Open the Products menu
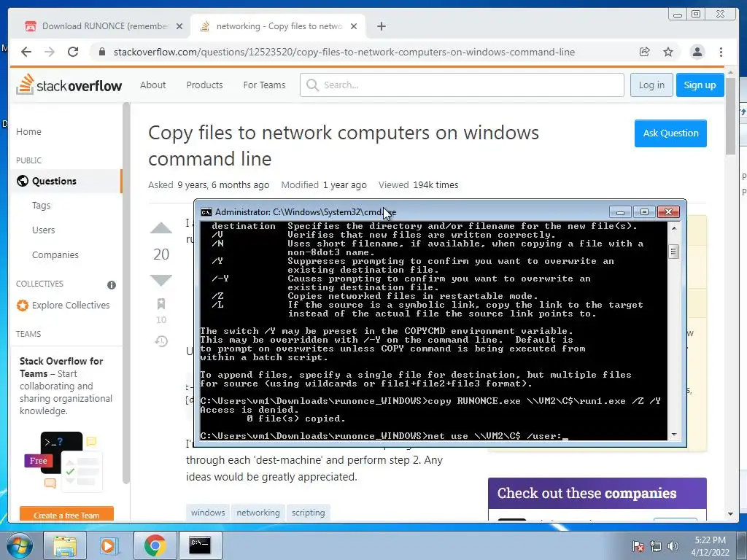747x560 pixels. tap(204, 85)
